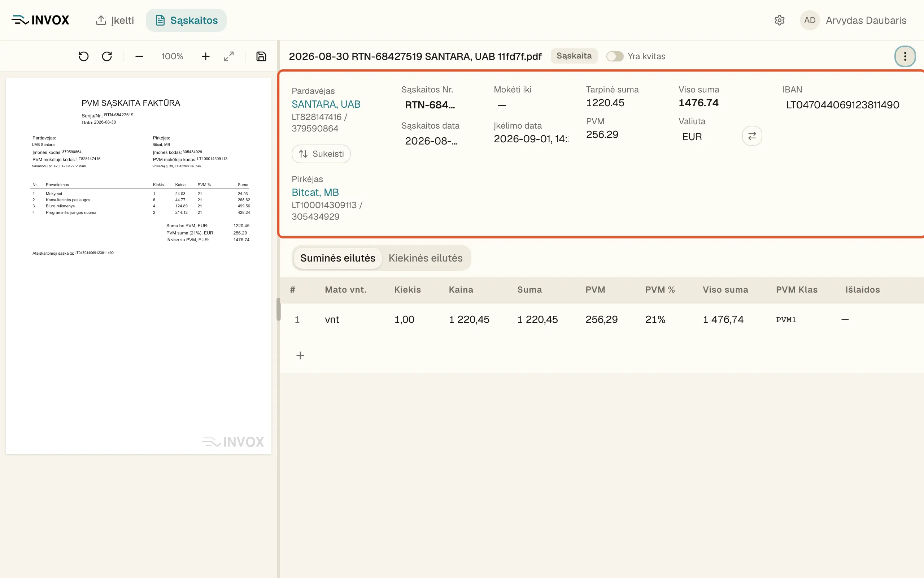
Task: Click the PVM % cell 21%
Action: pos(655,320)
